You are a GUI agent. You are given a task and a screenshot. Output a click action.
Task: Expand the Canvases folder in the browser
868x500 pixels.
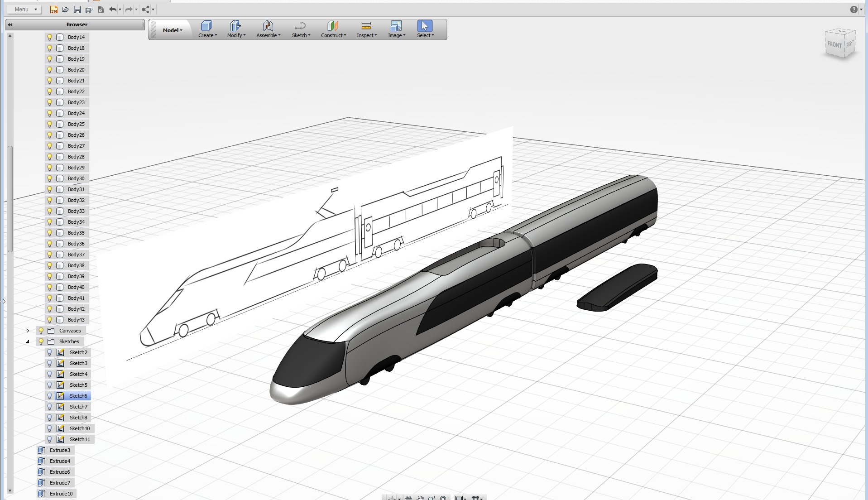pyautogui.click(x=28, y=331)
